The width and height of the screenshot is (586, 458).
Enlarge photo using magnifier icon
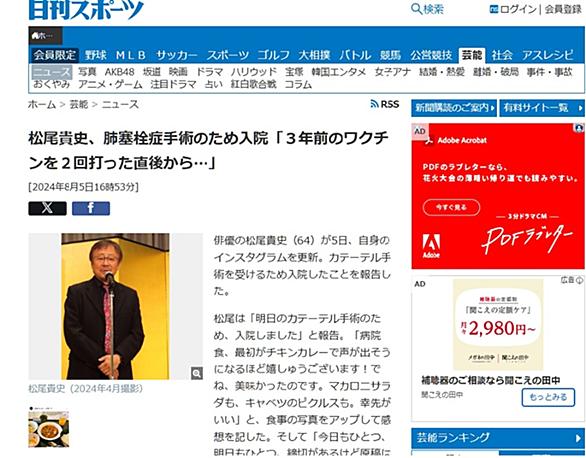197,373
